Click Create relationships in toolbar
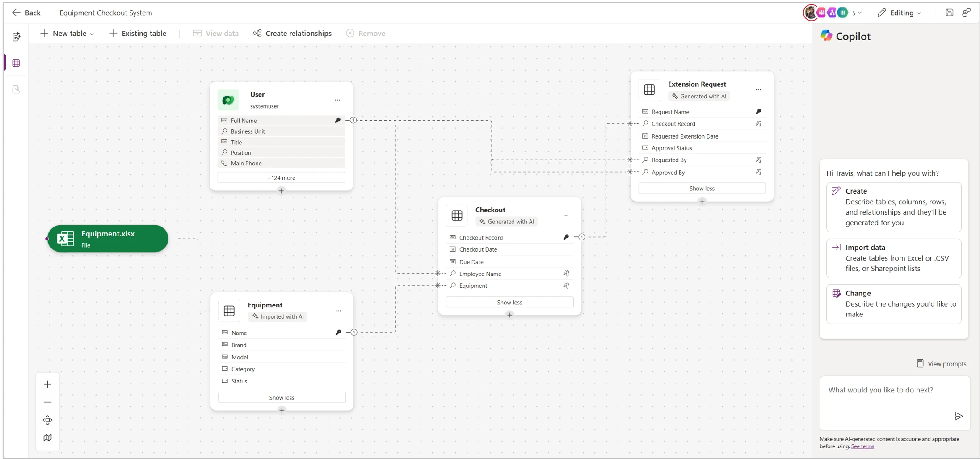 pyautogui.click(x=292, y=33)
